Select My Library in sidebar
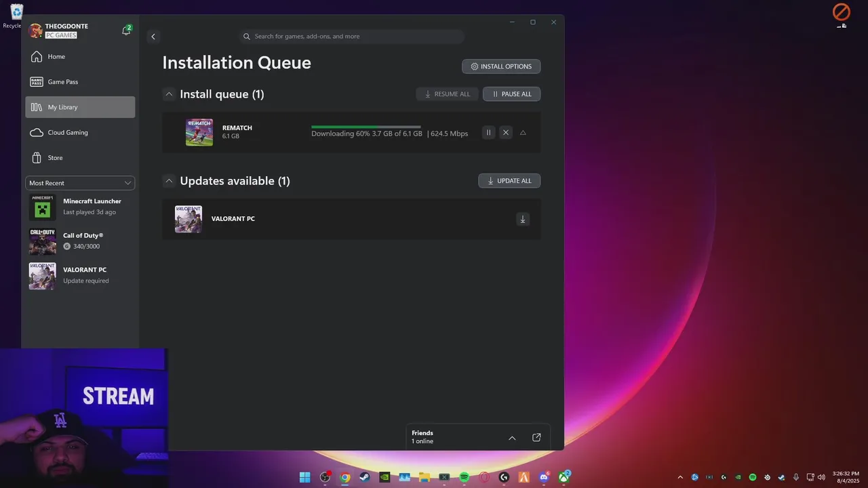The image size is (868, 488). click(x=80, y=107)
